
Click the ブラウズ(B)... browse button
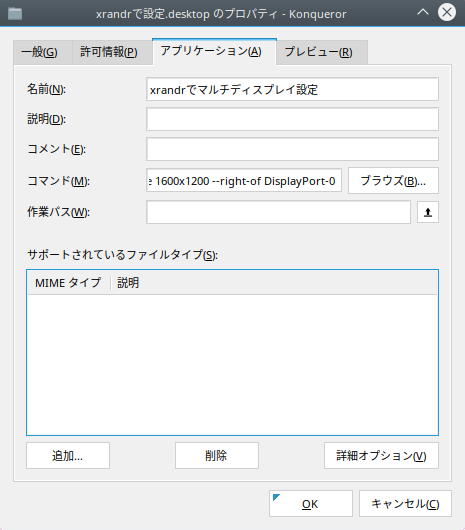[x=393, y=180]
